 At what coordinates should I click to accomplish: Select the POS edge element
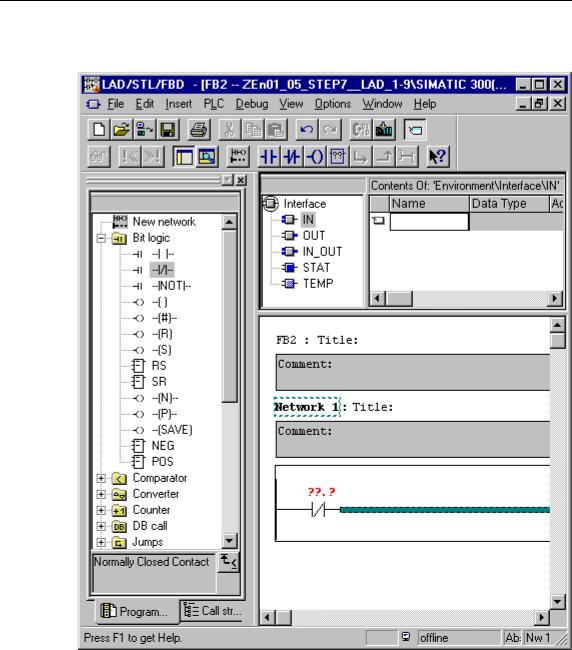162,462
